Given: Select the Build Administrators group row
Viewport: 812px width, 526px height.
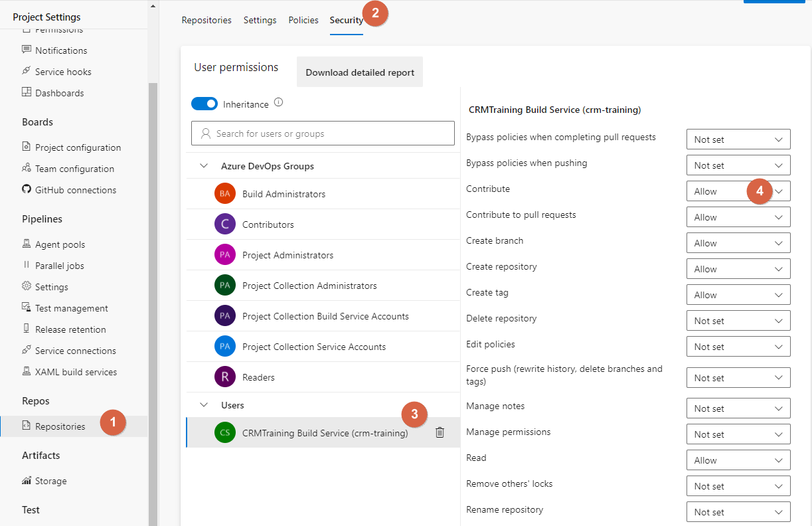Looking at the screenshot, I should (x=323, y=194).
